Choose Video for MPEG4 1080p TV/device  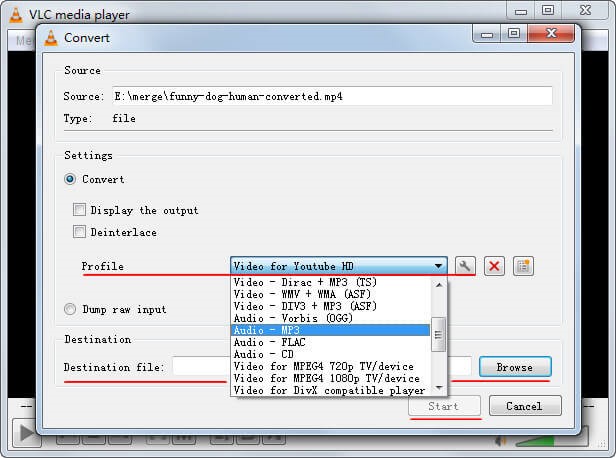[x=330, y=378]
